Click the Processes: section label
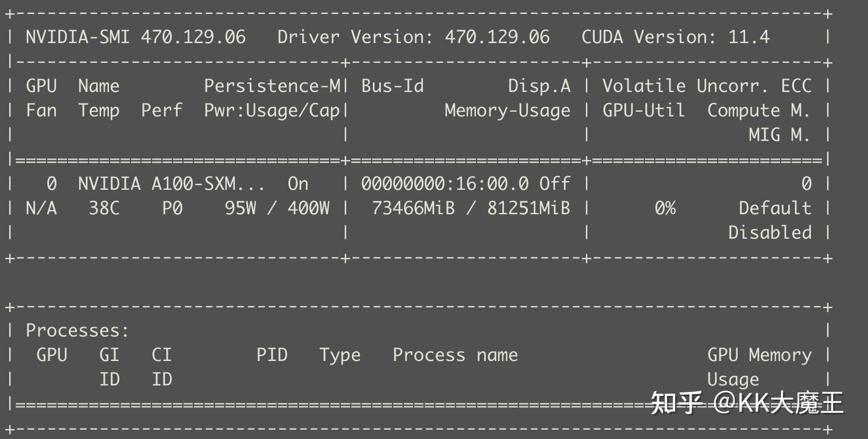Viewport: 868px width, 439px height. coord(77,331)
